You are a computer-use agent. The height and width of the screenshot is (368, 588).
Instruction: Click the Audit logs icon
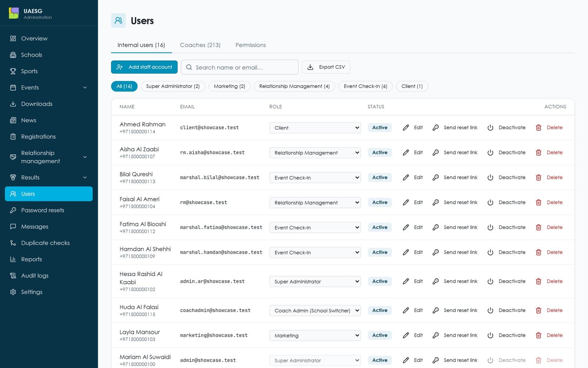[x=13, y=276]
